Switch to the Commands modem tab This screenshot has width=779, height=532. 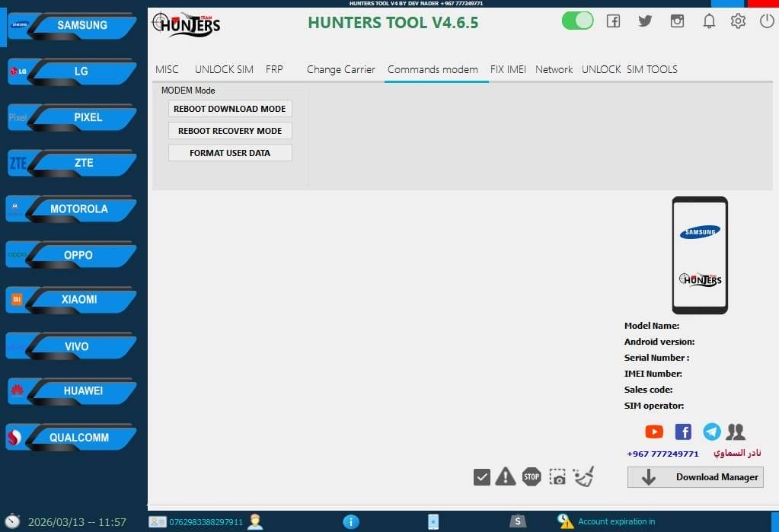pyautogui.click(x=435, y=69)
